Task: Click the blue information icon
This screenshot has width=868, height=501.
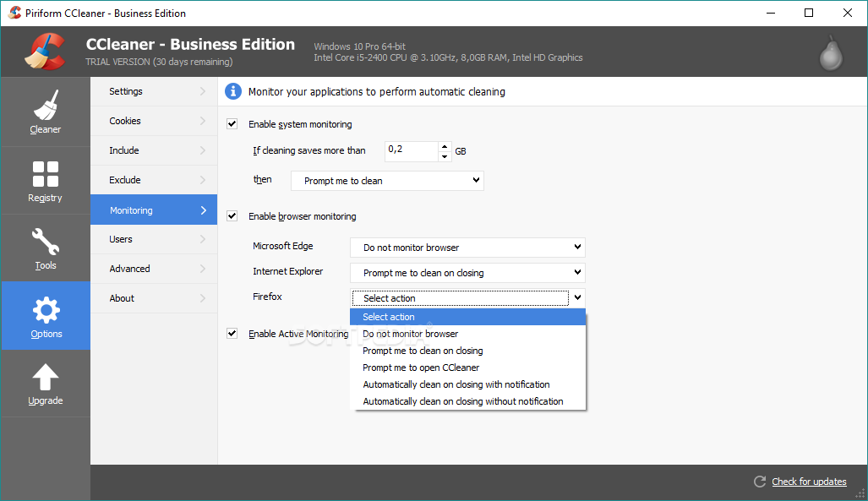Action: (x=232, y=91)
